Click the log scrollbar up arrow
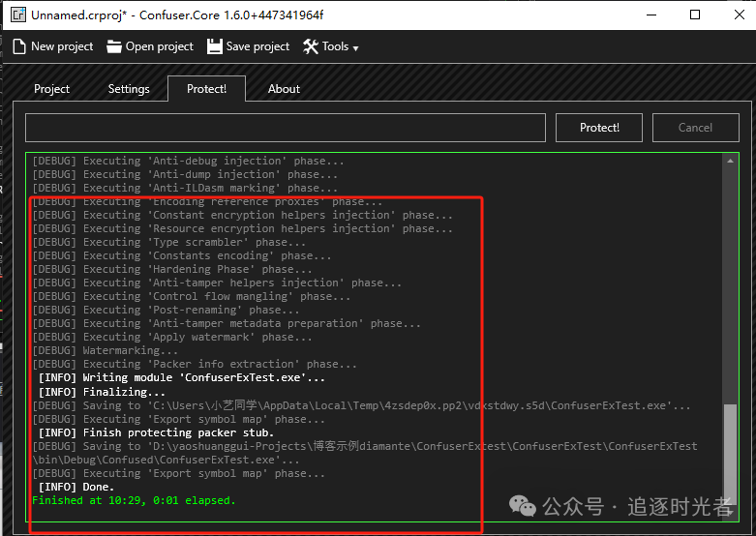756x536 pixels. tap(730, 162)
